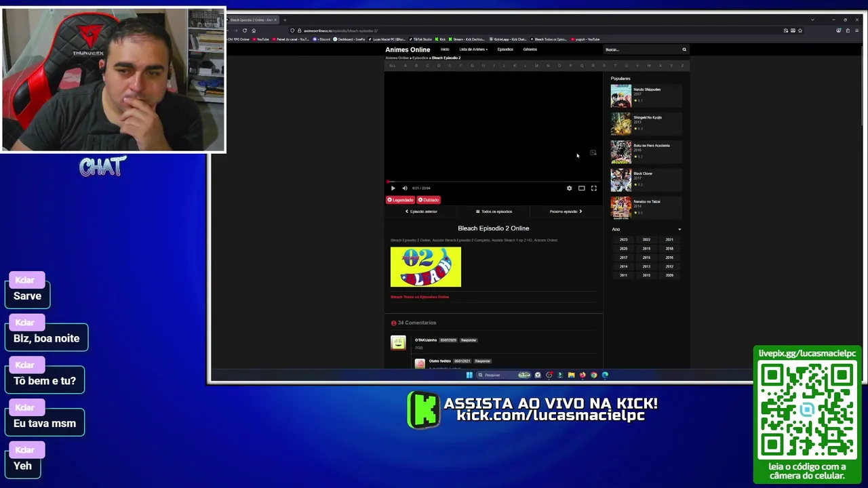Click the browser reload button
The image size is (868, 488).
pos(245,30)
